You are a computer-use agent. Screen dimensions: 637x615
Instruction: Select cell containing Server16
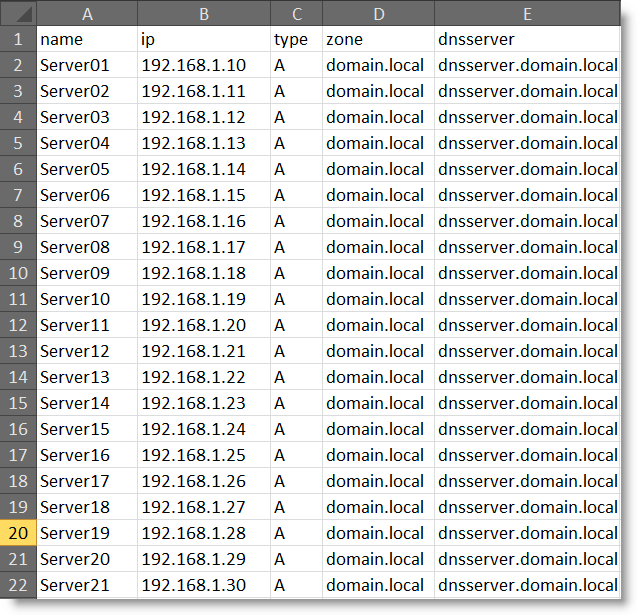pyautogui.click(x=87, y=455)
